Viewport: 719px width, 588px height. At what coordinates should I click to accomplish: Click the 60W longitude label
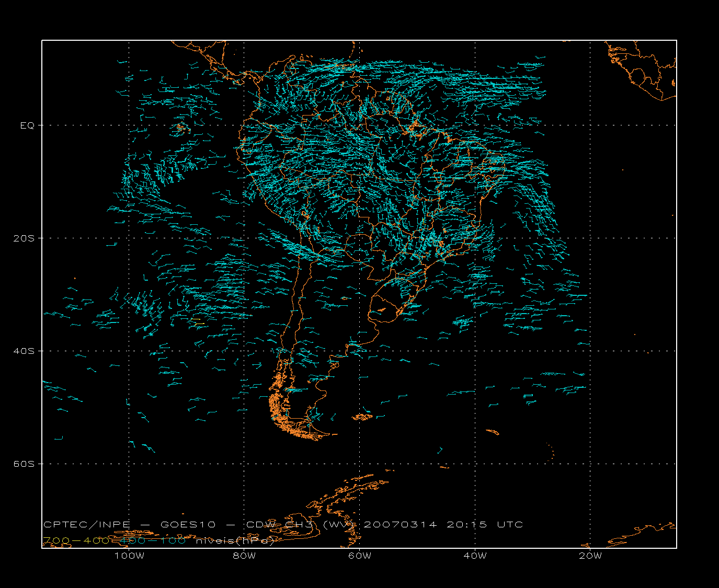(x=360, y=556)
